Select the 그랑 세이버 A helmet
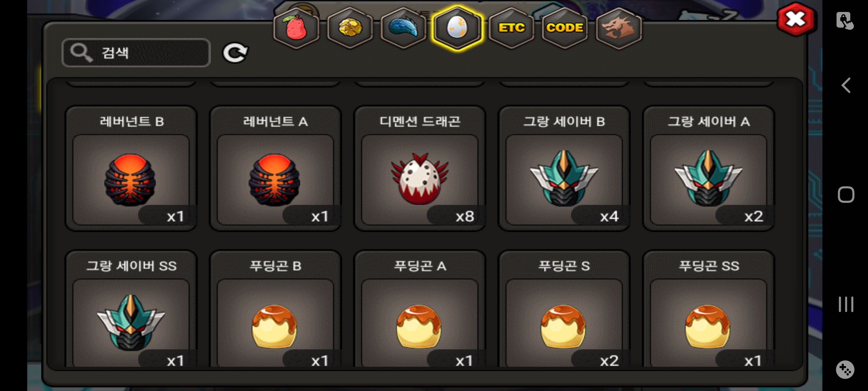This screenshot has height=391, width=868. pos(708,168)
